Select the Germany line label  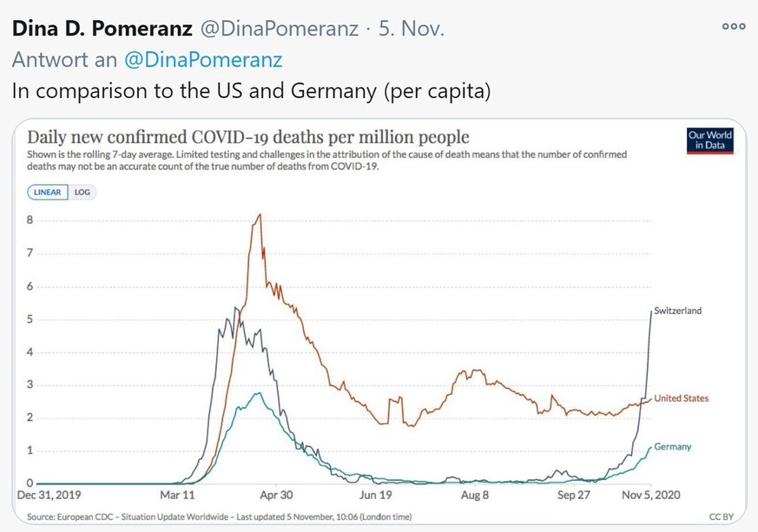click(x=673, y=447)
